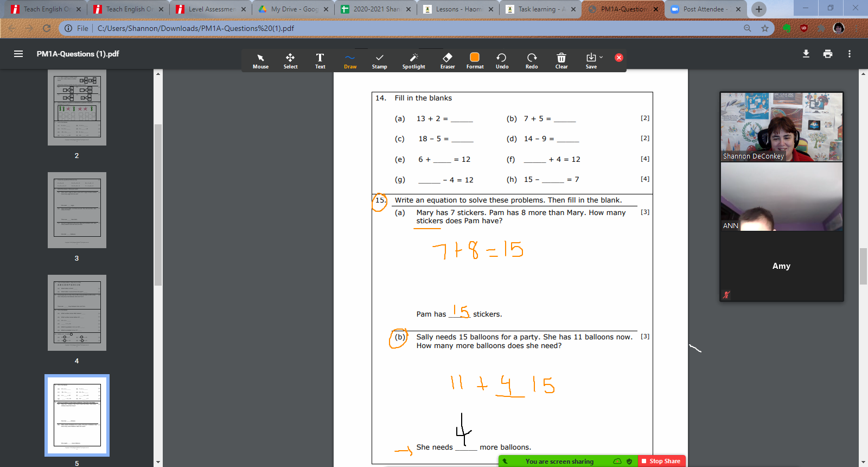Select the page 5 thumbnail
Screen dimensions: 868x467
pos(77,415)
